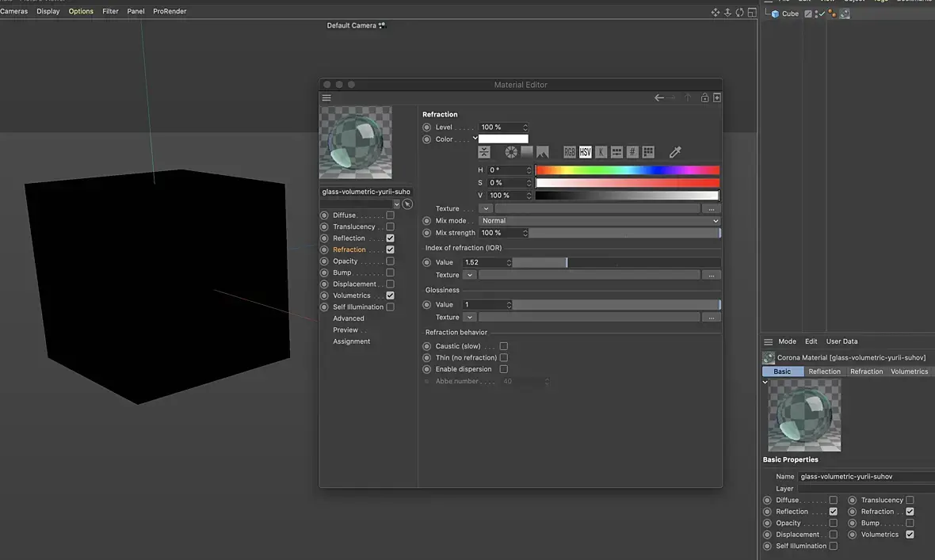Toggle Refraction checkbox in Basic Properties

(910, 512)
